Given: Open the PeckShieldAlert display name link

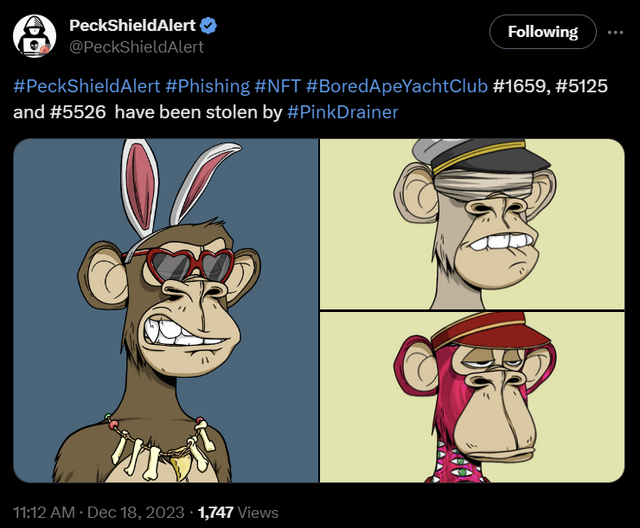Looking at the screenshot, I should [132, 25].
